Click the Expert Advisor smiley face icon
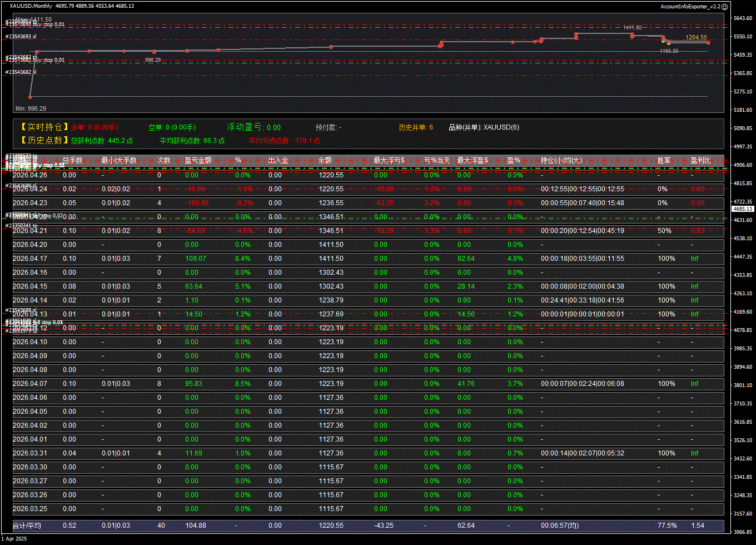This screenshot has height=545, width=756. tap(724, 6)
